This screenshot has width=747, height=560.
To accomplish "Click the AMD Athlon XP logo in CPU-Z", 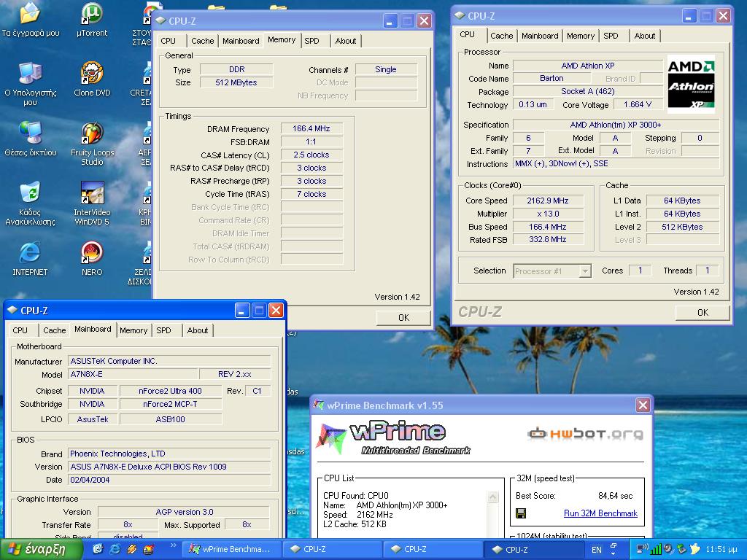I will pos(691,85).
